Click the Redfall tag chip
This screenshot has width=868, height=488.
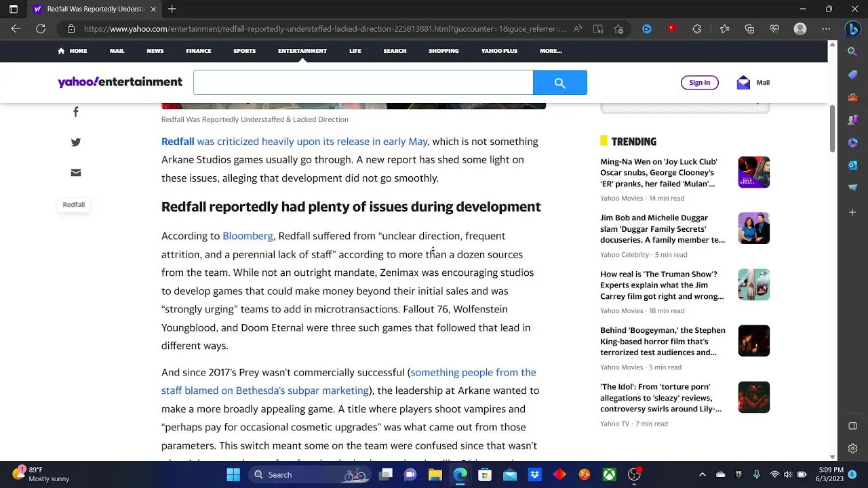pos(74,205)
